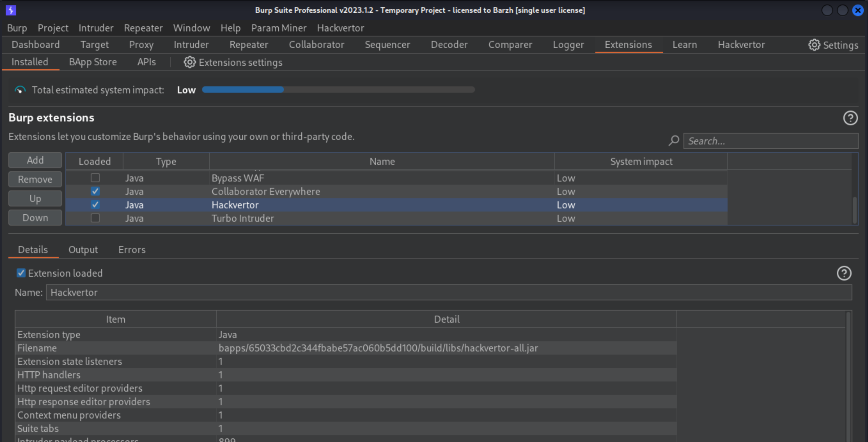Screen dimensions: 868x442
Task: Toggle the Extension loaded checkbox
Action: coord(21,273)
